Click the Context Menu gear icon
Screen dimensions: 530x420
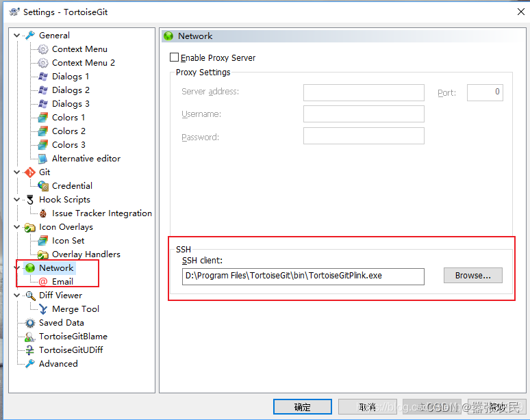click(43, 49)
